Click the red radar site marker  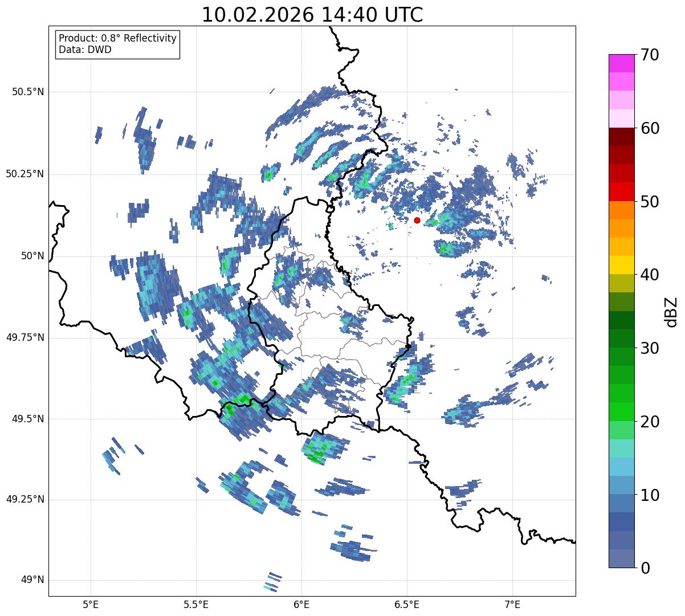(x=417, y=220)
